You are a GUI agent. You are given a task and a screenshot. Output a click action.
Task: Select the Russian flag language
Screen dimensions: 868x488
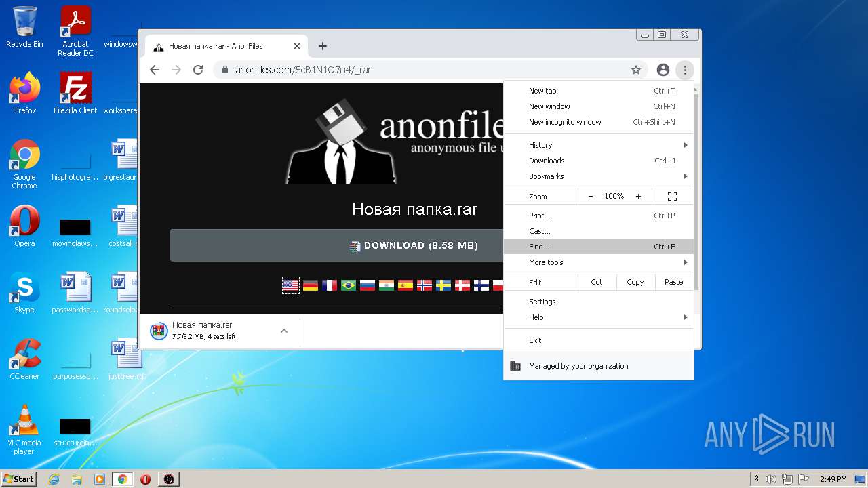pos(368,285)
